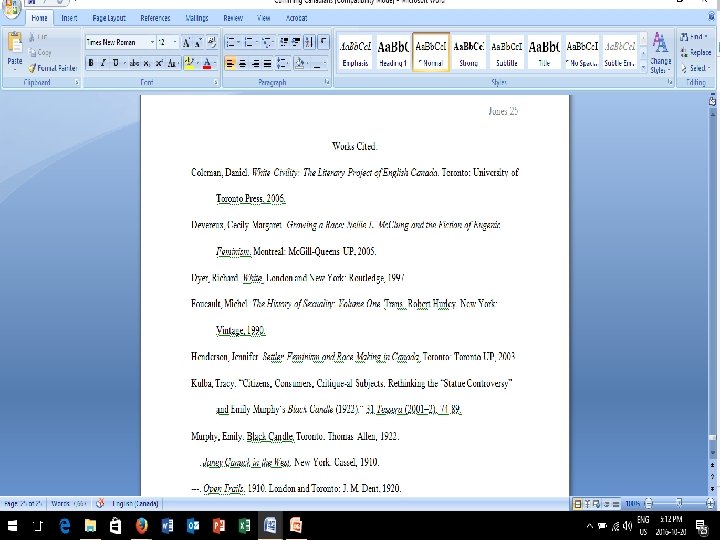
Task: Increase the paragraph indent
Action: (x=296, y=42)
